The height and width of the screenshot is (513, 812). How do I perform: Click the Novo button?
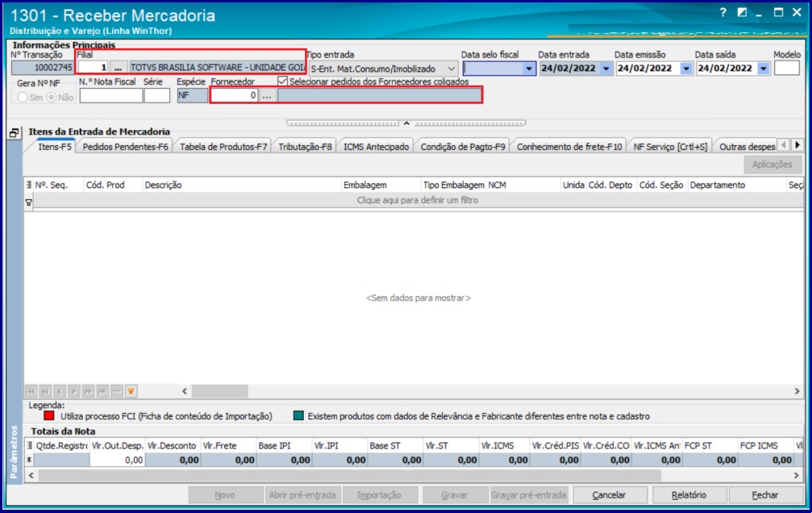225,495
